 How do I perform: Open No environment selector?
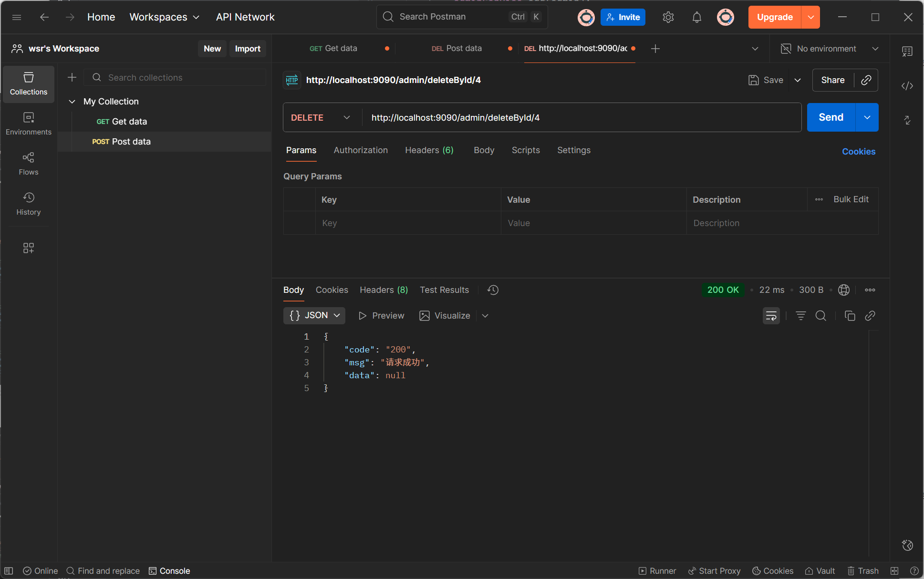(830, 49)
